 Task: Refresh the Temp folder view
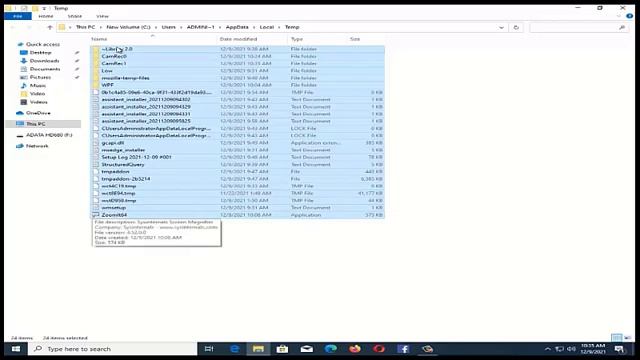point(516,27)
